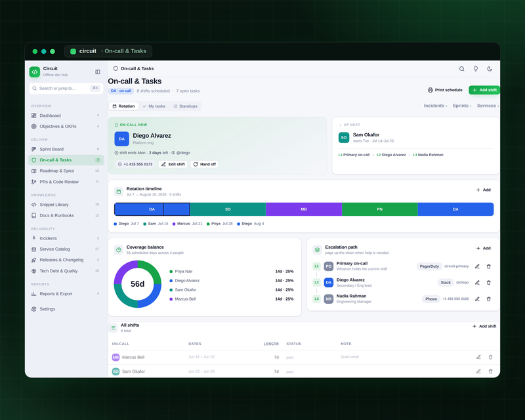
Task: Click Add in Escalation path card
Action: click(x=483, y=248)
